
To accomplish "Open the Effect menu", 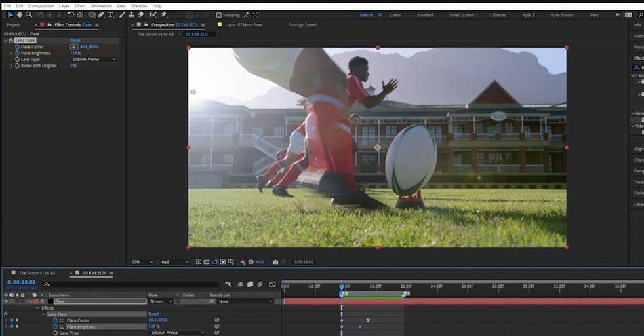I will point(80,6).
